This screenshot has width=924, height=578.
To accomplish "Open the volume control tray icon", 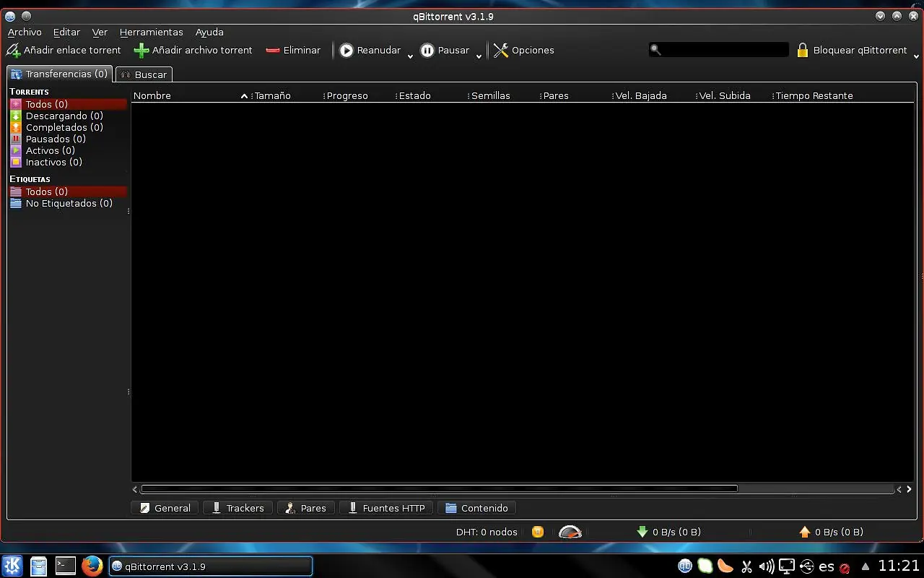I will coord(767,566).
